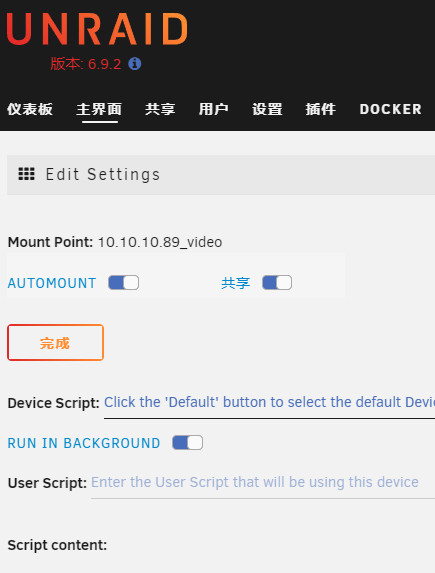Click the AUTOMOUNT label text
The image size is (435, 573).
coord(52,283)
